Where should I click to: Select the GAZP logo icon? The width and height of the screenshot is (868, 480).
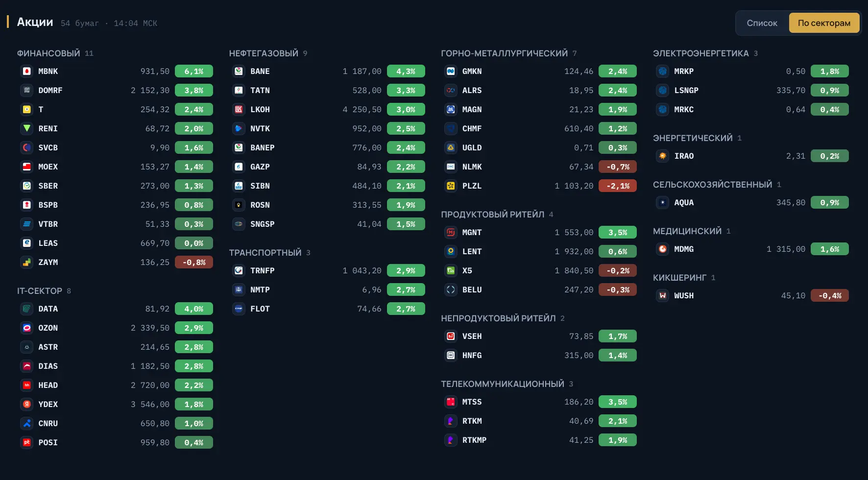pyautogui.click(x=239, y=167)
